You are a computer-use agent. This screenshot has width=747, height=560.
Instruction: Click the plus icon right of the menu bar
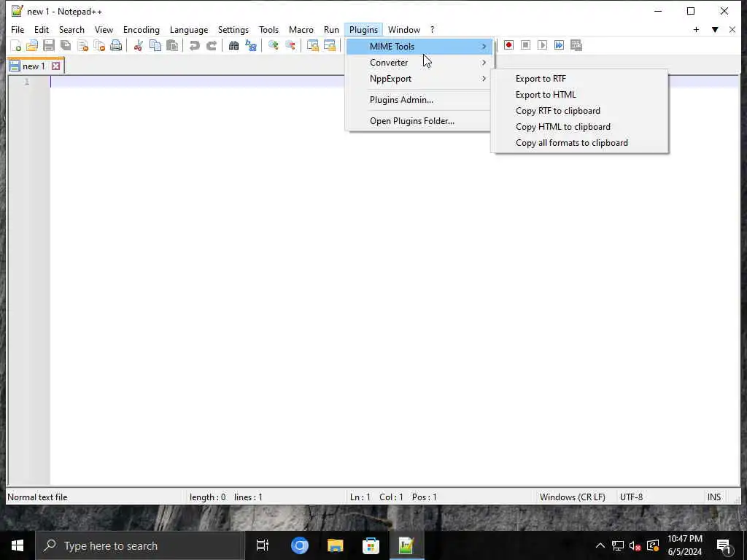(696, 29)
